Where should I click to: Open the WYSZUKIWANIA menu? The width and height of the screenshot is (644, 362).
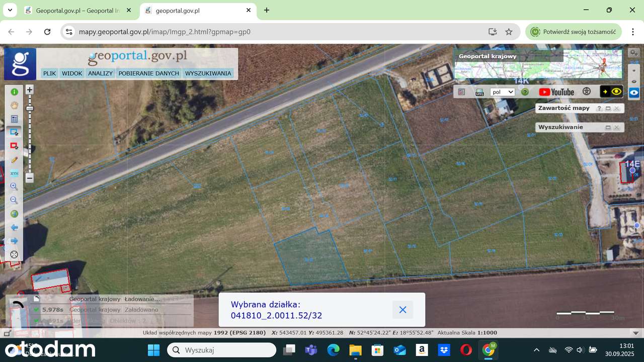pyautogui.click(x=208, y=73)
